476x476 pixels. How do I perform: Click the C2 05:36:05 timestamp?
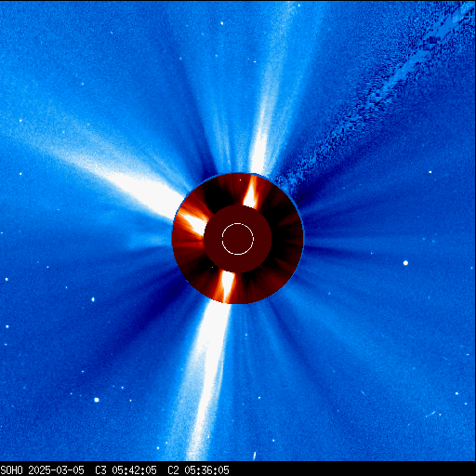pyautogui.click(x=198, y=470)
